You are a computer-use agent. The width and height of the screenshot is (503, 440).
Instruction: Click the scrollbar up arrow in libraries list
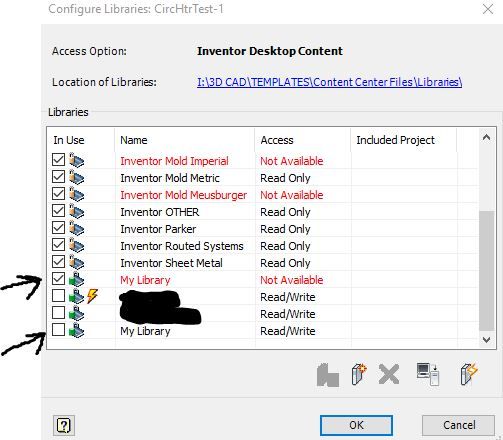point(486,137)
